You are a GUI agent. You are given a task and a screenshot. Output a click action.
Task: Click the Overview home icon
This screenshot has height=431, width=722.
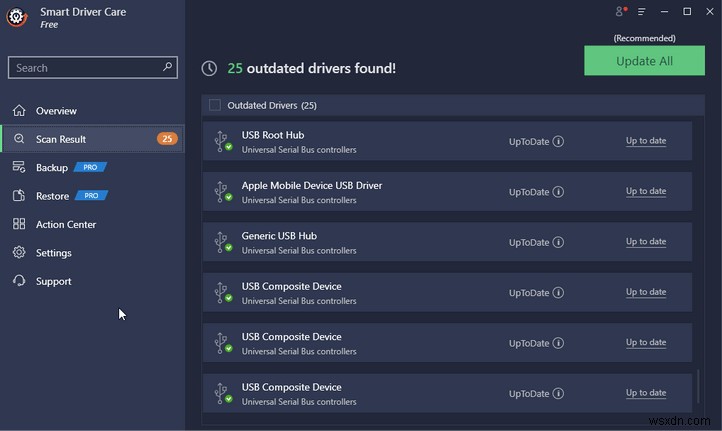(x=19, y=111)
